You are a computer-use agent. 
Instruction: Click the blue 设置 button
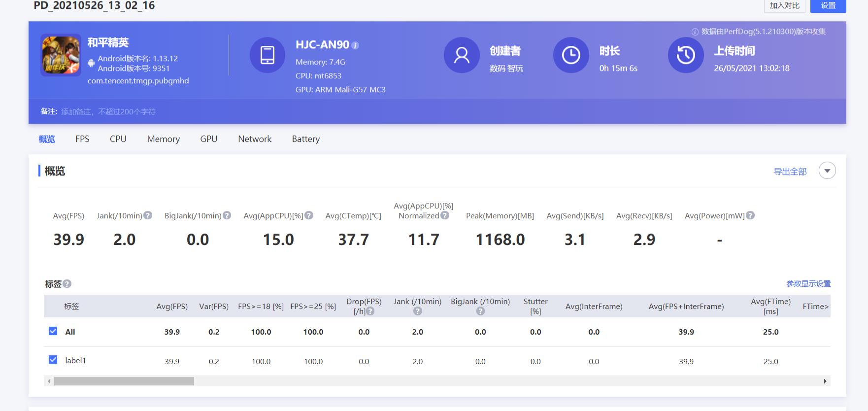click(x=828, y=5)
